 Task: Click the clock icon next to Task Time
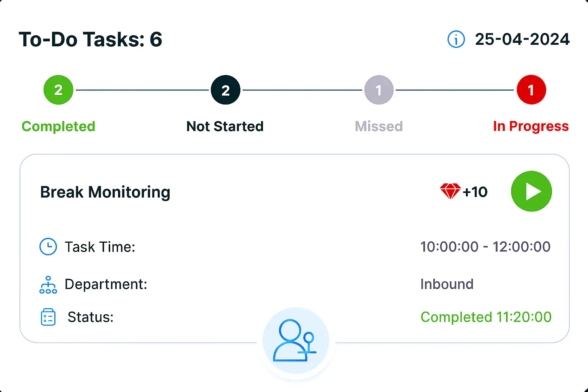pyautogui.click(x=48, y=247)
